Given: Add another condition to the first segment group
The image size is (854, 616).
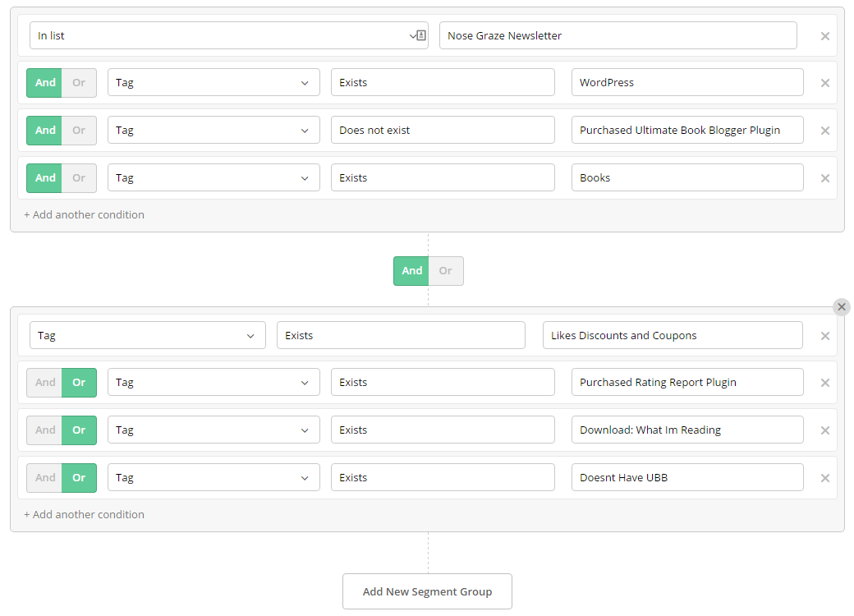Looking at the screenshot, I should coord(84,215).
